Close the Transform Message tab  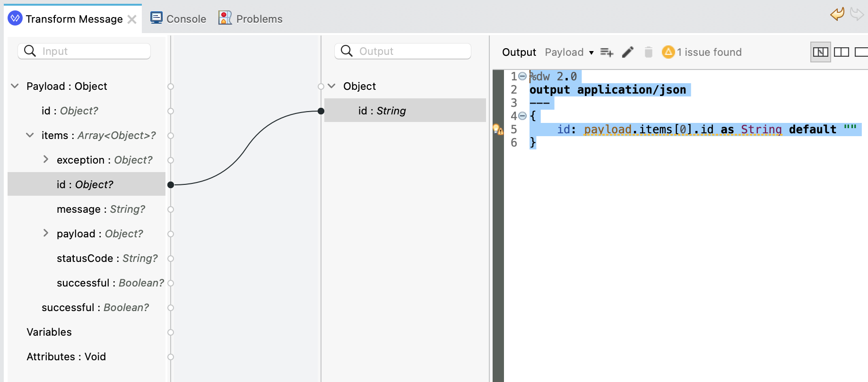click(x=132, y=19)
